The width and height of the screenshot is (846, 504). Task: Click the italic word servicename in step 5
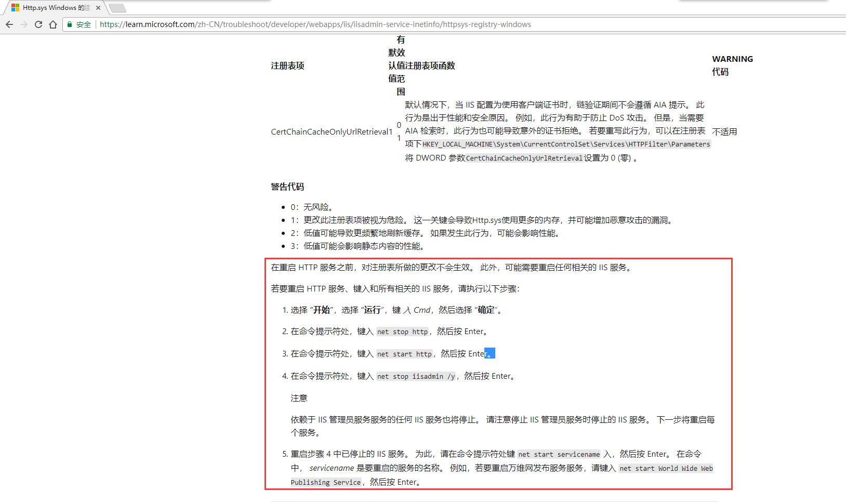(332, 468)
